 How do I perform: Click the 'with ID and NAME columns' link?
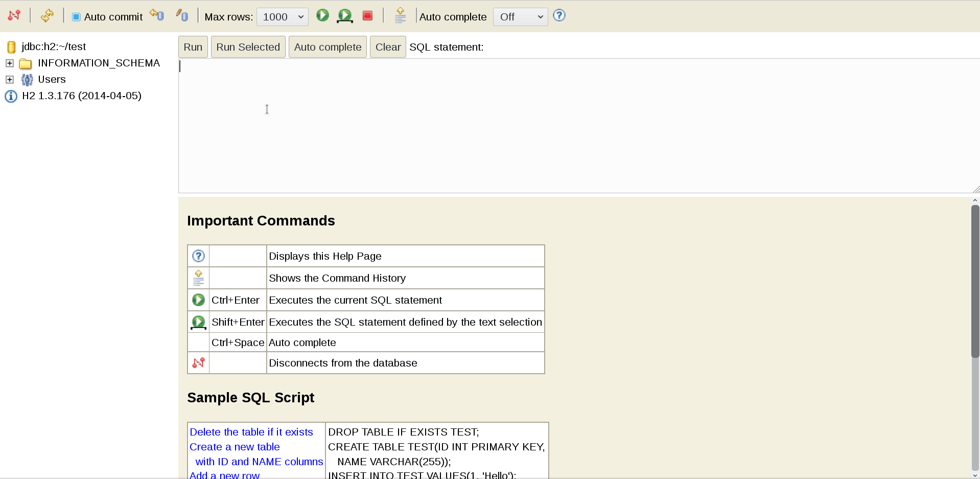coord(259,462)
